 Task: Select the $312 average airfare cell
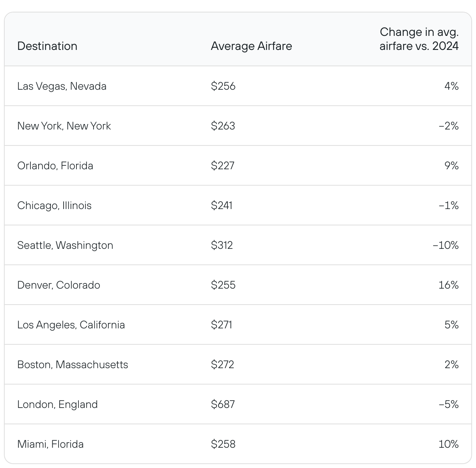[222, 245]
